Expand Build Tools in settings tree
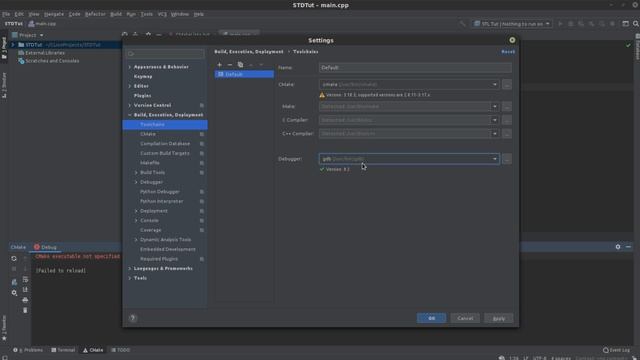640x360 pixels. pos(136,173)
